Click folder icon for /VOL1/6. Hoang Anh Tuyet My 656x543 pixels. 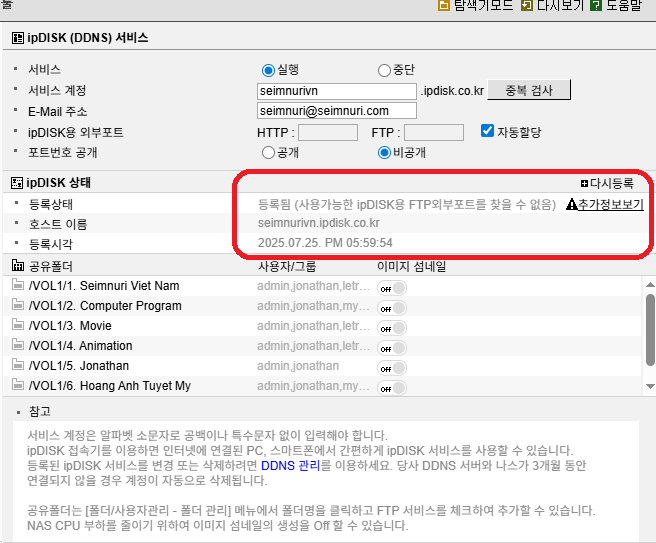[x=18, y=385]
